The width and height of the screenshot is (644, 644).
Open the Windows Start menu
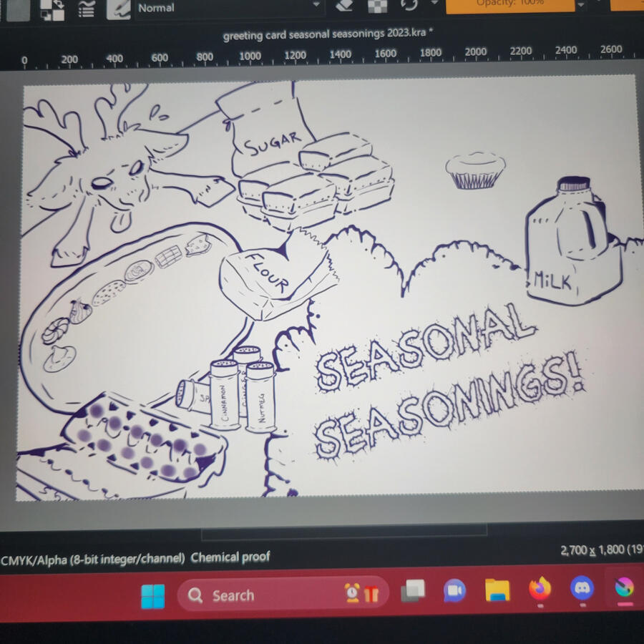coord(152,595)
